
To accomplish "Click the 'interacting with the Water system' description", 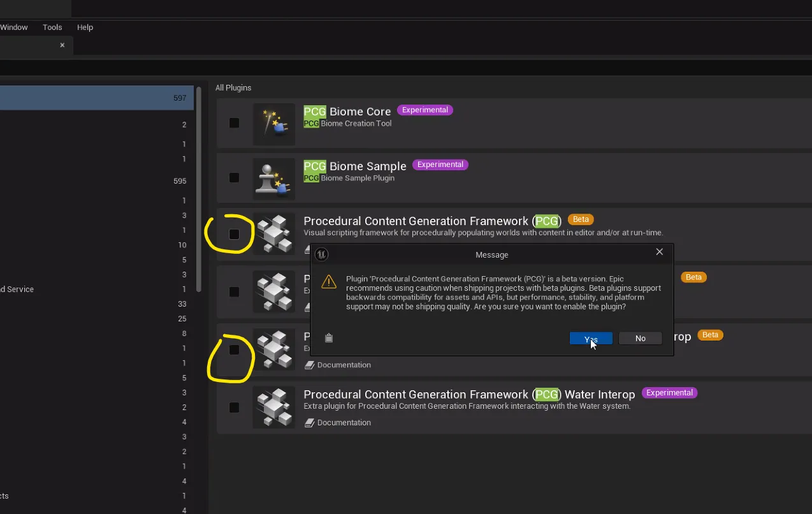I will tap(467, 406).
